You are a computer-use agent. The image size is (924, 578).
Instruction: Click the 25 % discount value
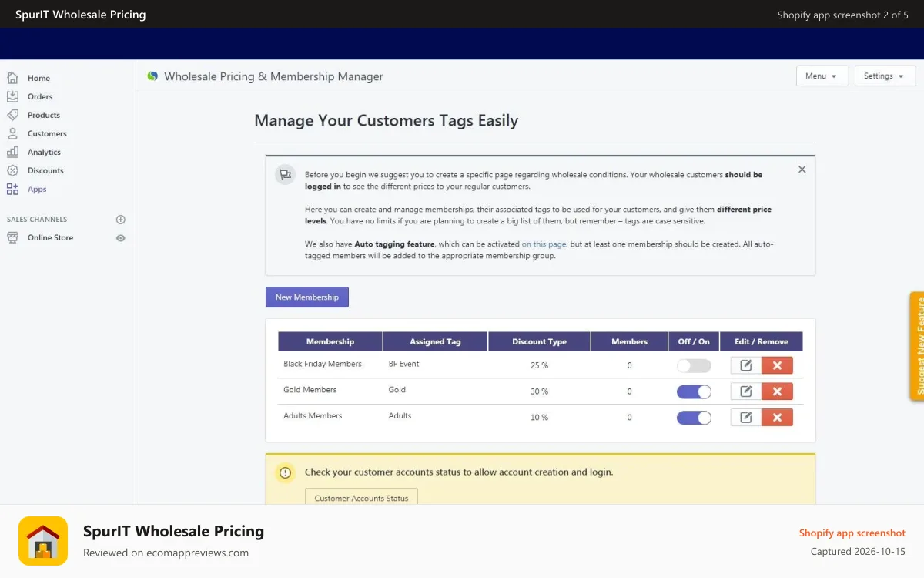coord(539,365)
